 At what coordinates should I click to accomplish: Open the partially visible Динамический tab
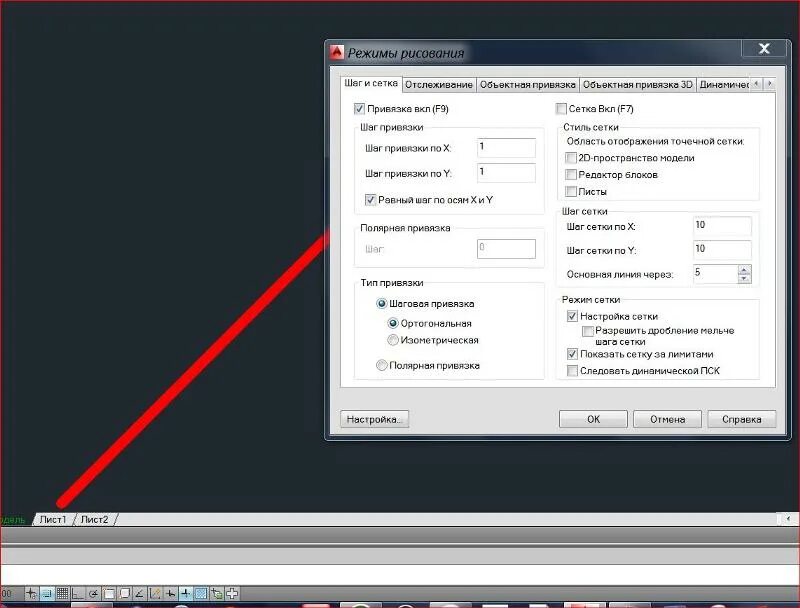[723, 85]
